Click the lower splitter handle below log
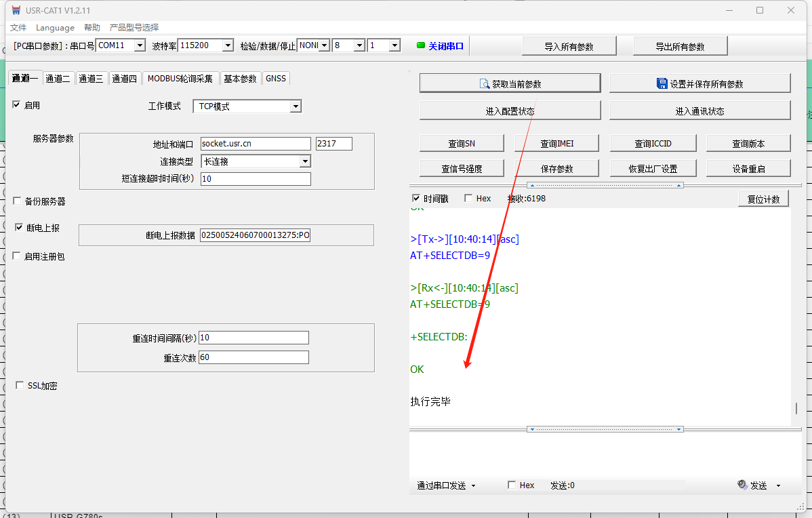 (x=605, y=429)
